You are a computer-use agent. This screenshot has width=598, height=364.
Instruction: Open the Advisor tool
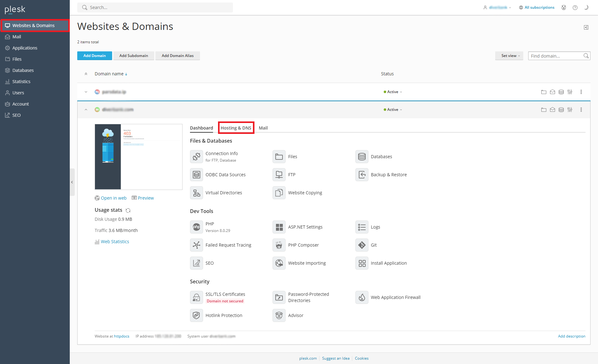click(288, 315)
